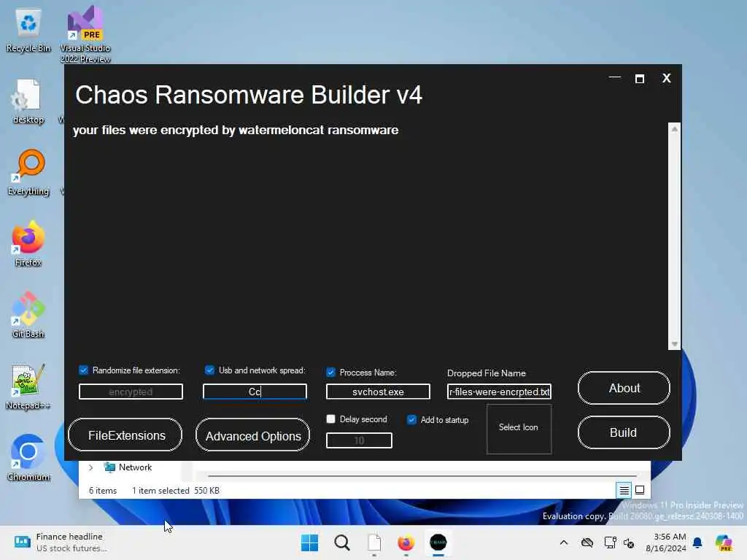
Task: Switch to the File Explorer taskbar icon
Action: pos(374,542)
